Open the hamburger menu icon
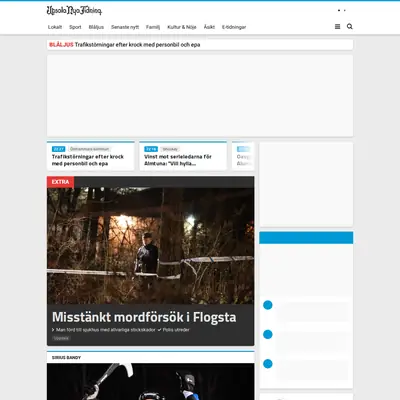 pos(337,27)
